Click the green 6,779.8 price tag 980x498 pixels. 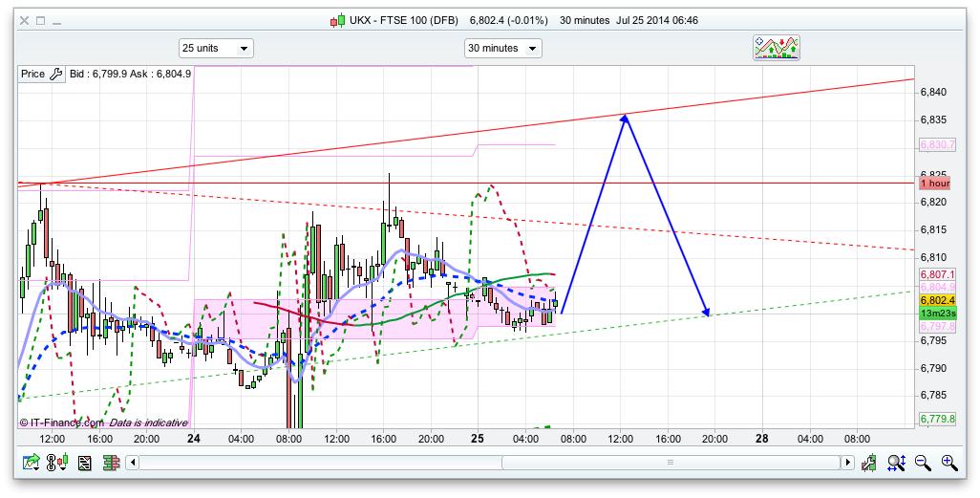click(x=938, y=419)
